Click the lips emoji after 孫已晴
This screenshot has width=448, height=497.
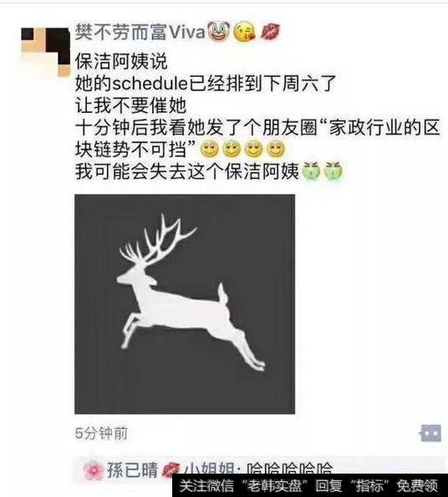[171, 470]
